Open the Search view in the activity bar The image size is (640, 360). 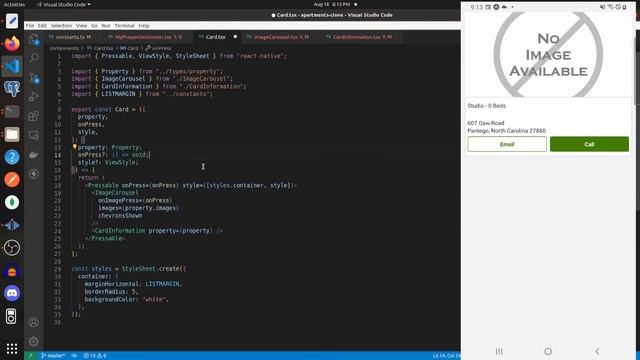[34, 58]
